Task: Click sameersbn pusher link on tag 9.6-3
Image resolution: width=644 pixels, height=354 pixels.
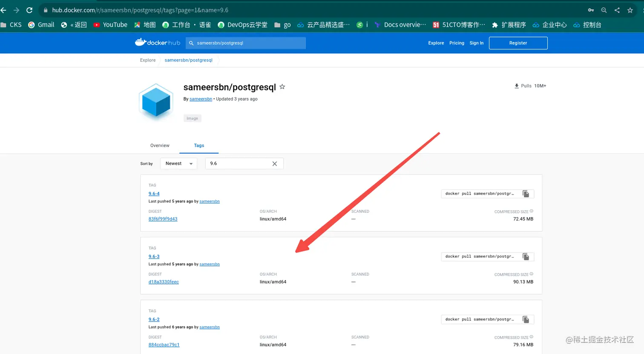Action: (210, 264)
